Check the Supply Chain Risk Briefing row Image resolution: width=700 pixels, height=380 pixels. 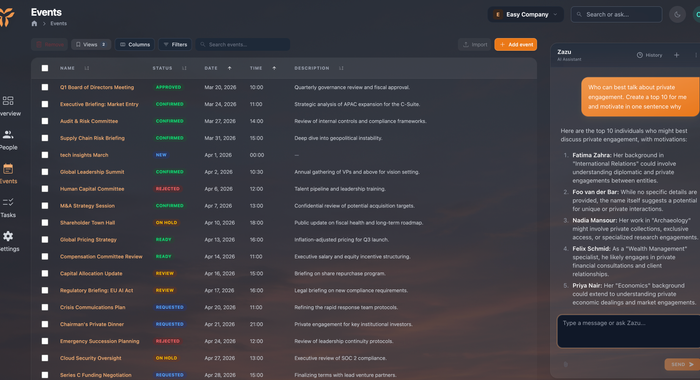(45, 138)
